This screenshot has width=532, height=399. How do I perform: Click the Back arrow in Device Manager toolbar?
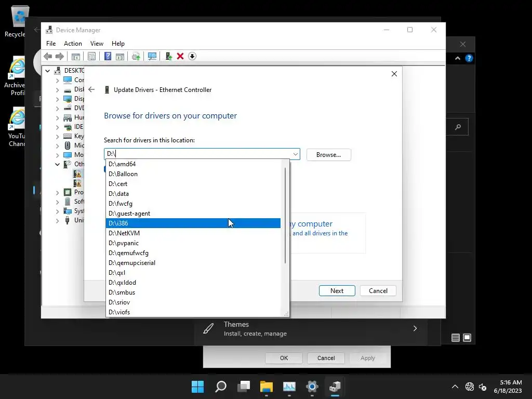[48, 56]
